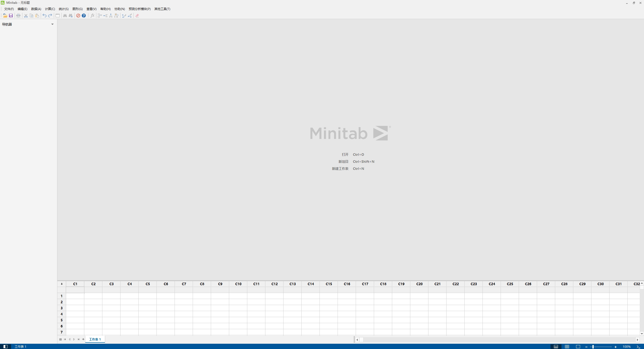This screenshot has width=644, height=349.
Task: Click the brush with down arrow icon
Action: 130,16
